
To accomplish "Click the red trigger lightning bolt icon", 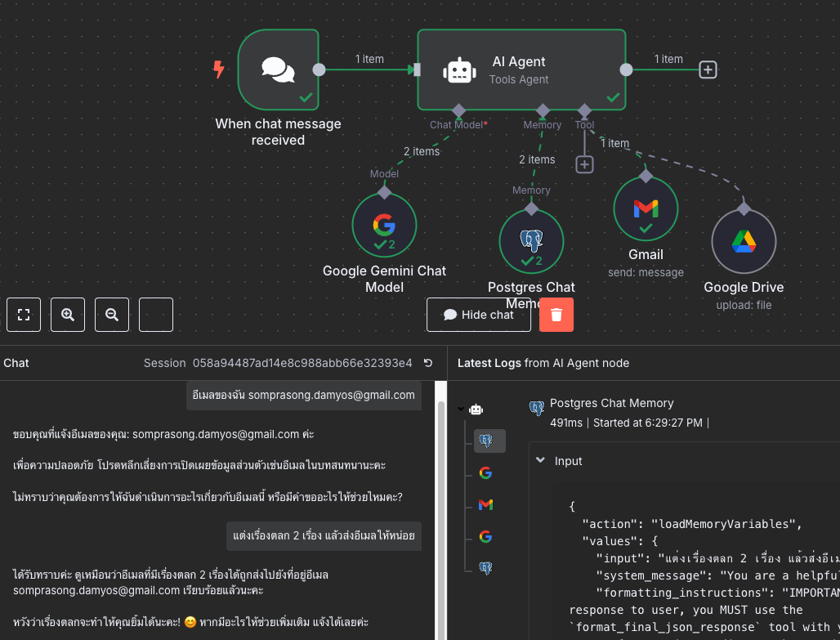I will (218, 69).
